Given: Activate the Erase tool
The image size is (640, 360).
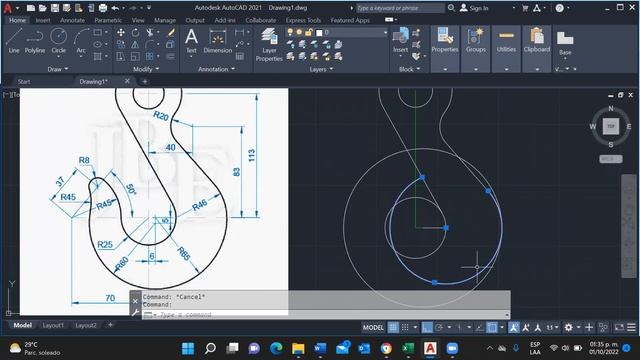Looking at the screenshot, I should pos(171,32).
